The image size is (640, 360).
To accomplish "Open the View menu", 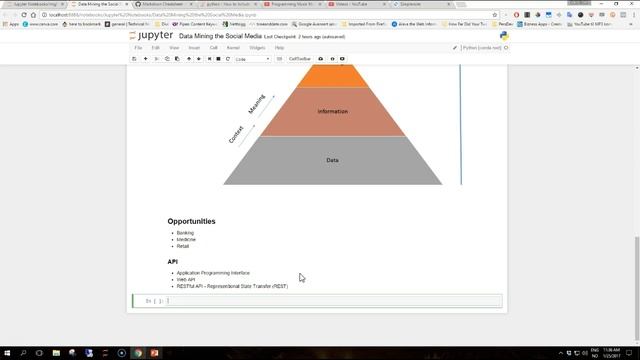I will pos(174,48).
